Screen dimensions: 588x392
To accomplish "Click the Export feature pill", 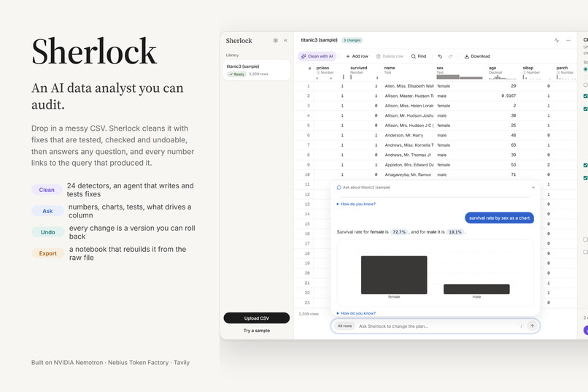I will pos(47,253).
